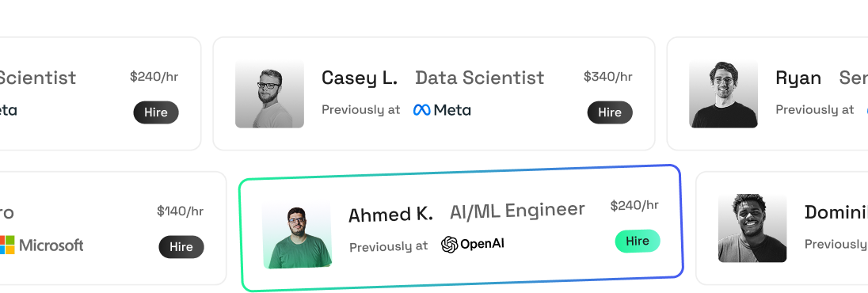Image resolution: width=868 pixels, height=293 pixels.
Task: Open Ryan's profile photo
Action: [724, 93]
